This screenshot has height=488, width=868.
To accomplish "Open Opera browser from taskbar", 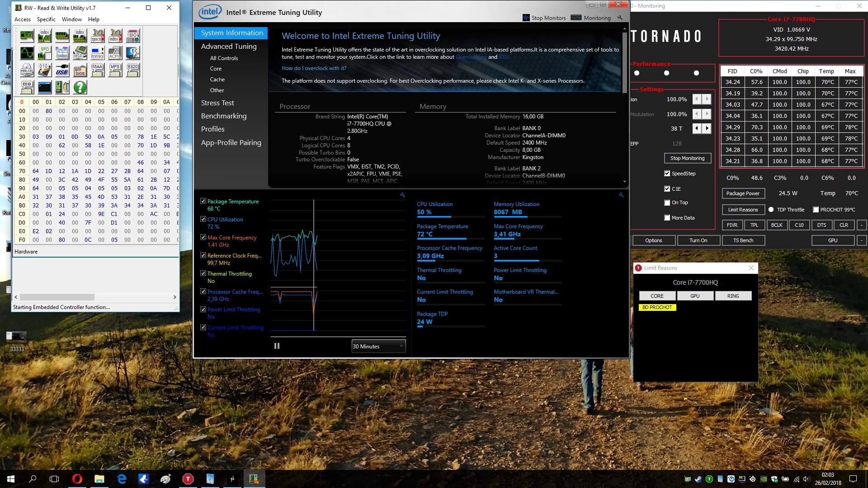I will tap(77, 479).
